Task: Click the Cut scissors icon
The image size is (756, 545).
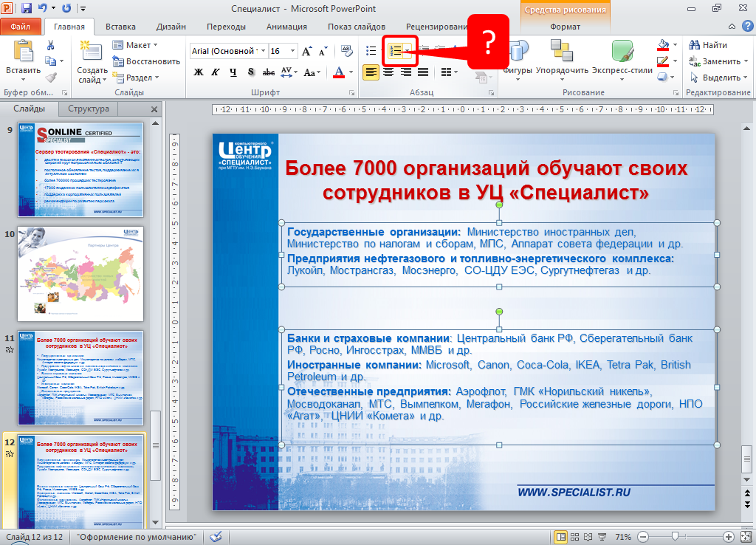Action: point(51,45)
